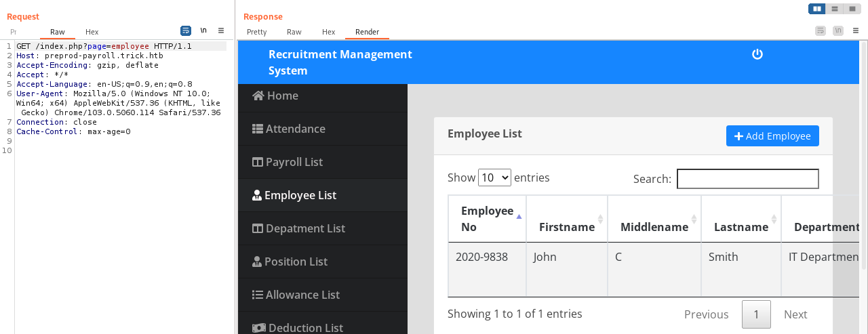Select the Response Render tab

coord(367,32)
